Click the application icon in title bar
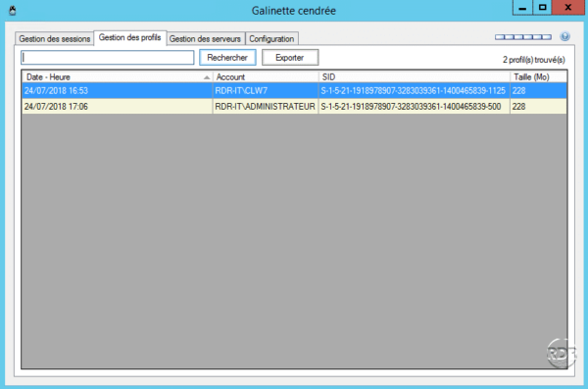 pos(13,10)
